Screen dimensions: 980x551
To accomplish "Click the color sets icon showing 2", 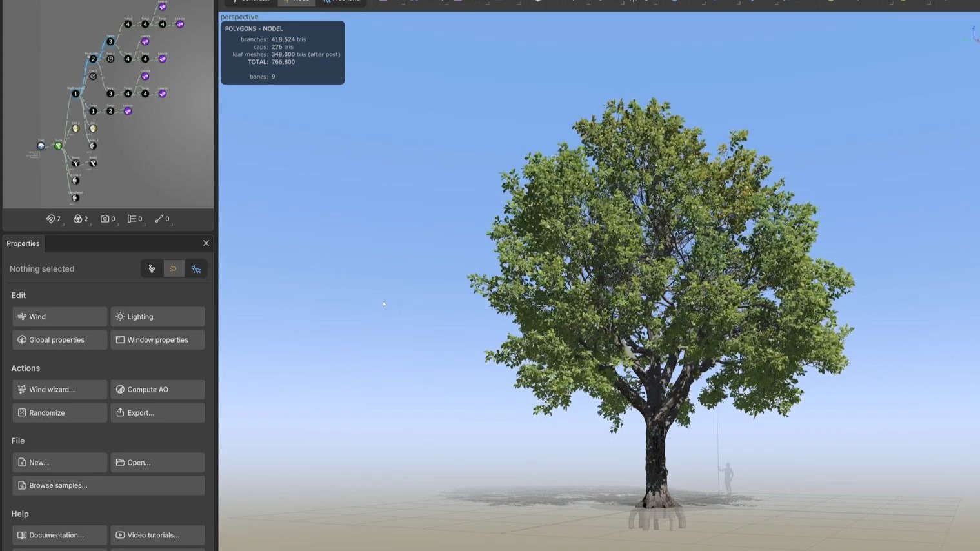I will 80,219.
